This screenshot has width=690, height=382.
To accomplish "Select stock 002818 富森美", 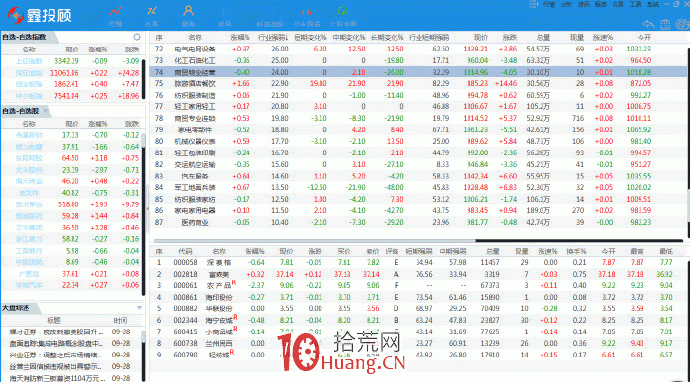I will click(x=418, y=274).
